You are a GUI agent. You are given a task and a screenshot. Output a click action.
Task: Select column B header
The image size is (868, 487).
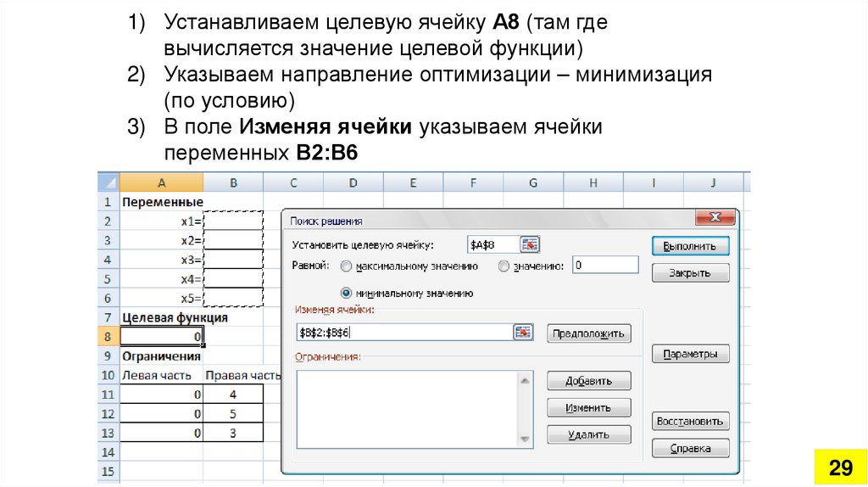(x=233, y=182)
